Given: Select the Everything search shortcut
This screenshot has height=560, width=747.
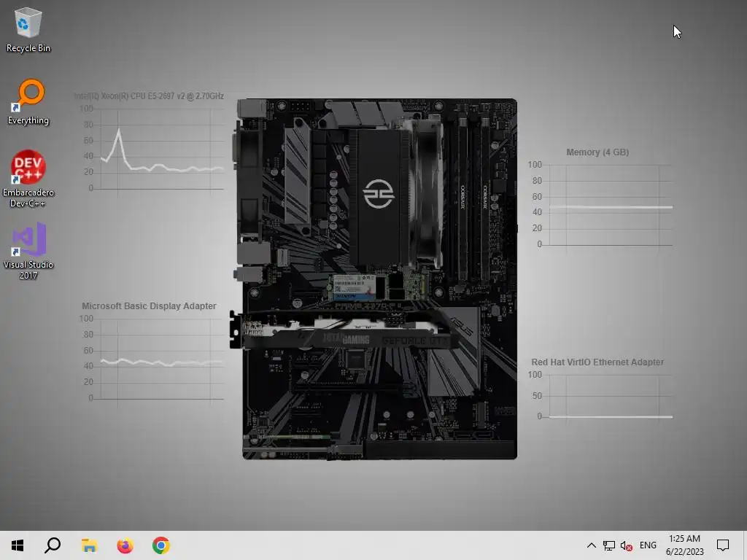Looking at the screenshot, I should [x=28, y=102].
